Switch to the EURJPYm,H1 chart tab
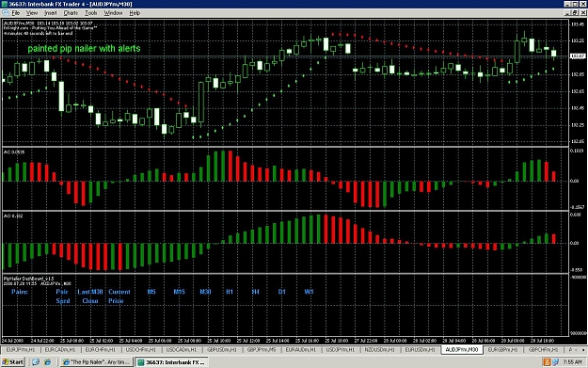Viewport: 588px width, 368px height. 21,349
